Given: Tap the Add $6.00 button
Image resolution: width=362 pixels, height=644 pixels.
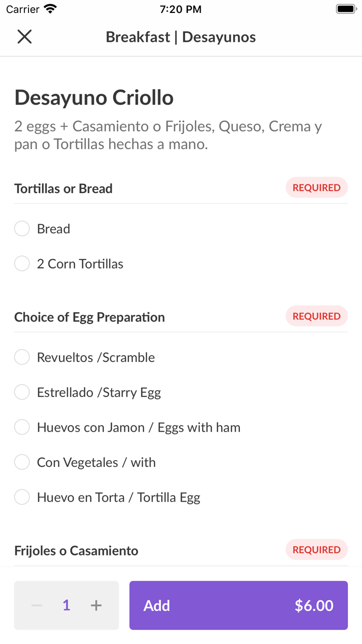Looking at the screenshot, I should (238, 606).
